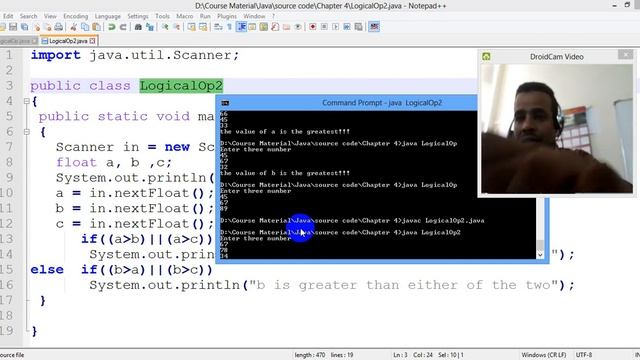The height and width of the screenshot is (360, 640).
Task: Click the Print icon in toolbar
Action: (59, 27)
